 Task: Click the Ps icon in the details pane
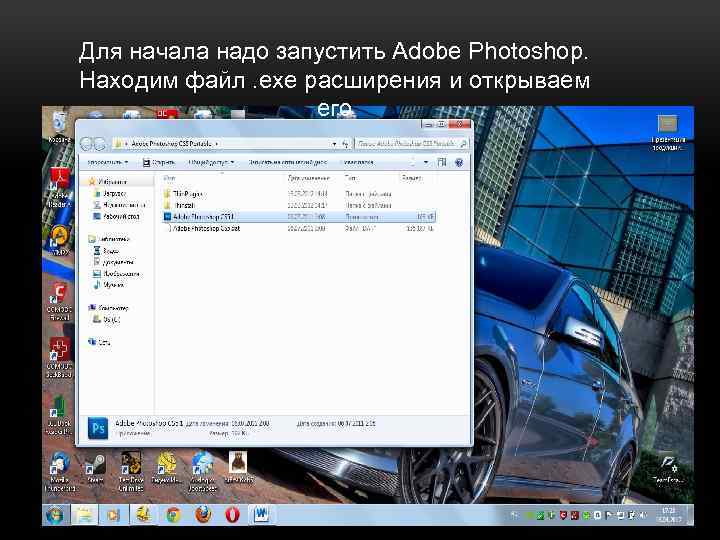coord(98,428)
